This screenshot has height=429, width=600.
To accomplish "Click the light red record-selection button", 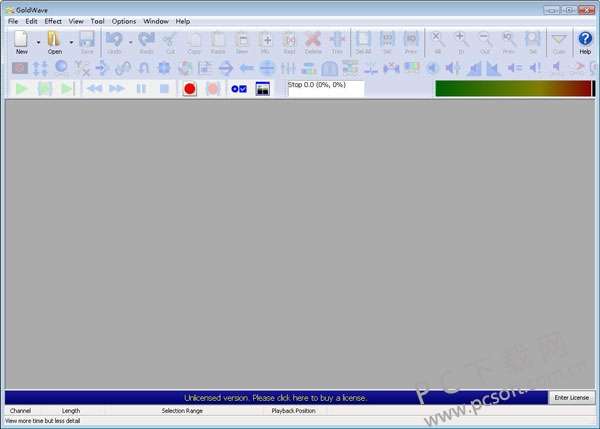I will tap(213, 89).
